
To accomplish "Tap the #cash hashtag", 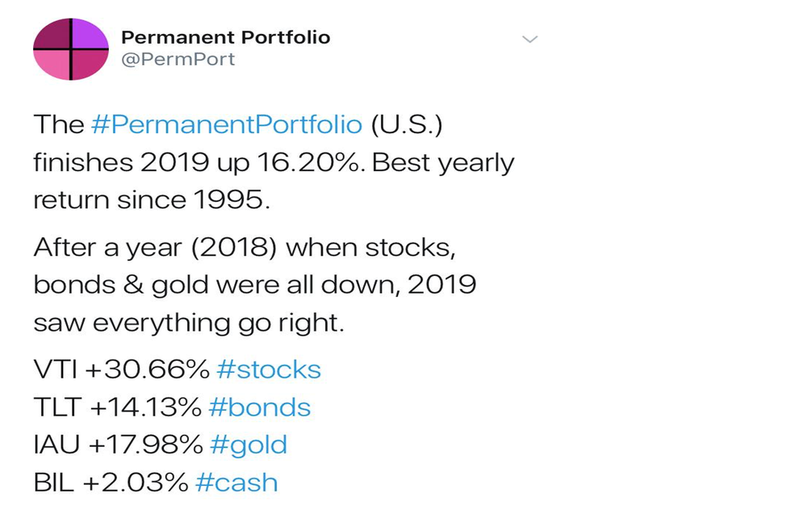I will 236,483.
